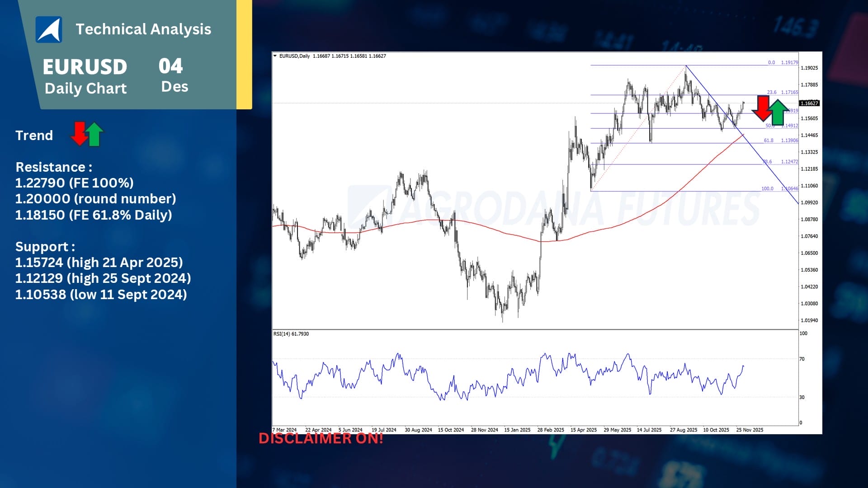Click the 1.15724 support level text
This screenshot has height=488, width=868.
tap(99, 263)
